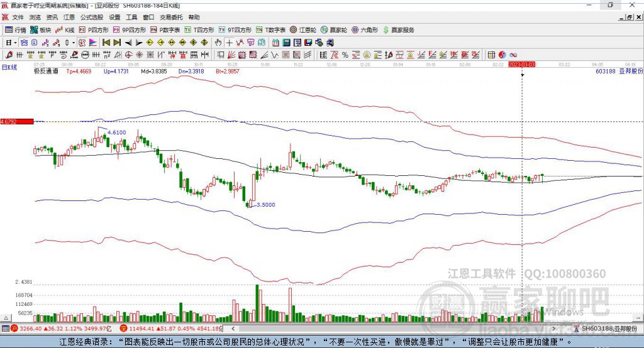Open the 江恩 menu
The height and width of the screenshot is (348, 644).
tap(69, 17)
